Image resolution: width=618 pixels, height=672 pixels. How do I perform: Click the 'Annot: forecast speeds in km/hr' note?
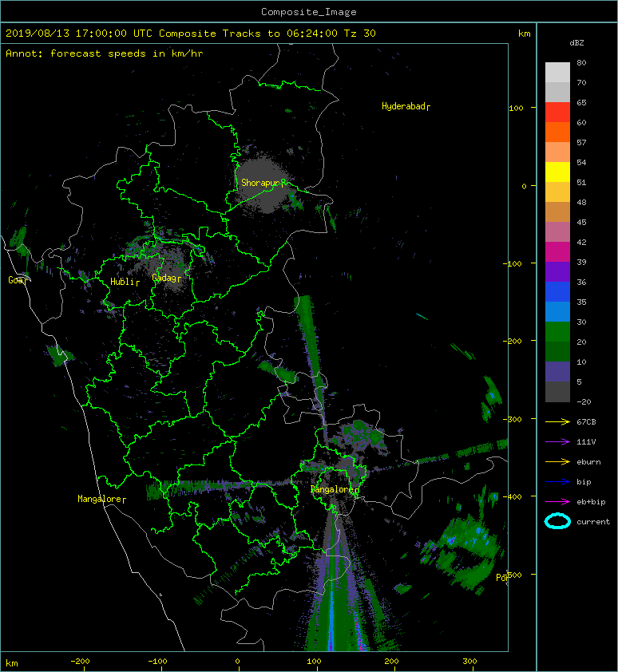pyautogui.click(x=105, y=53)
